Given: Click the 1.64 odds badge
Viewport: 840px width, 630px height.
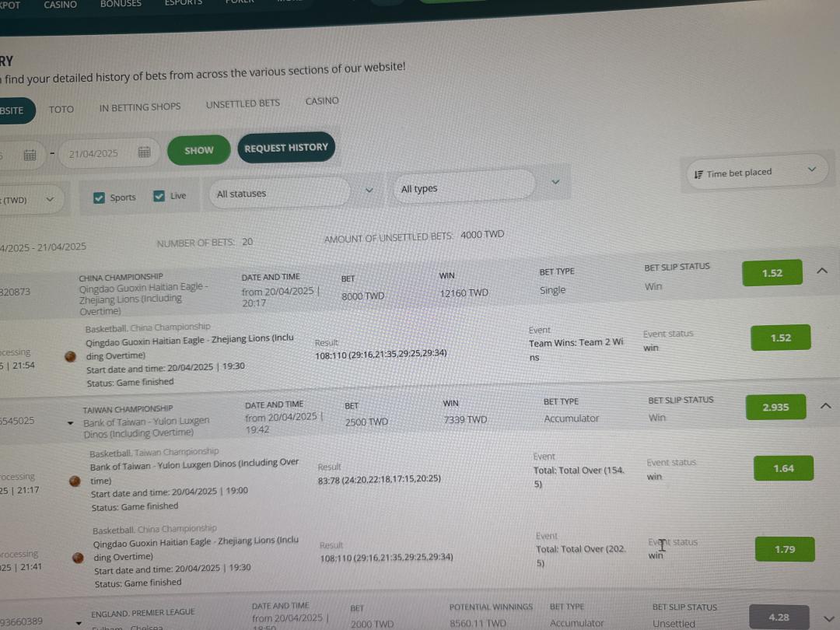Looking at the screenshot, I should pos(783,469).
